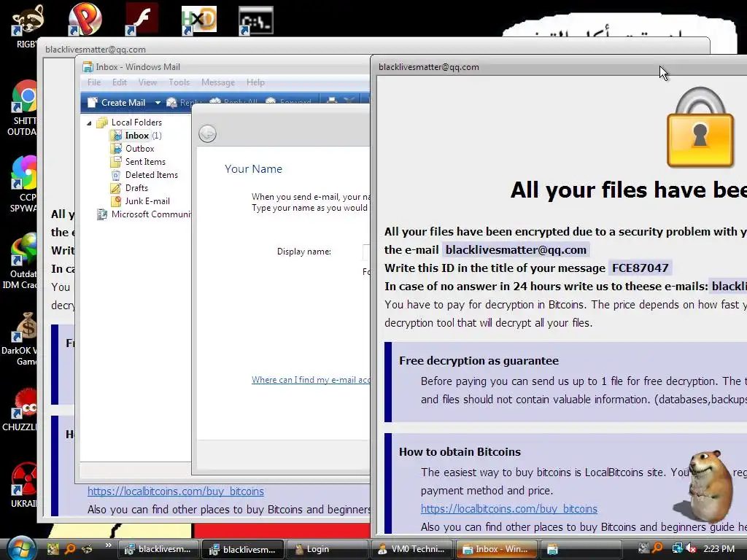The image size is (747, 560).
Task: Open the Edit menu in Windows Mail
Action: pyautogui.click(x=120, y=82)
